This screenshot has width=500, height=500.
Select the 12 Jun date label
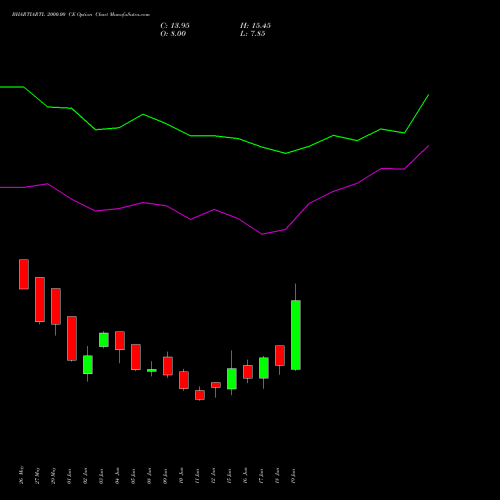coord(214,476)
